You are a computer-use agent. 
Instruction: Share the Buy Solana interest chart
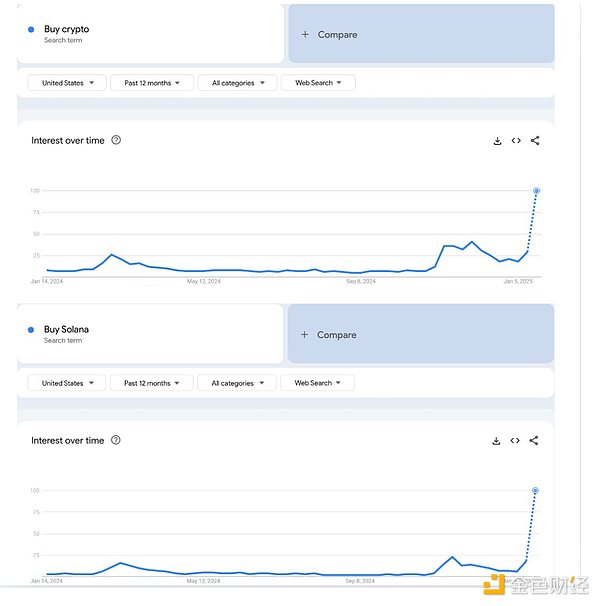click(x=534, y=441)
